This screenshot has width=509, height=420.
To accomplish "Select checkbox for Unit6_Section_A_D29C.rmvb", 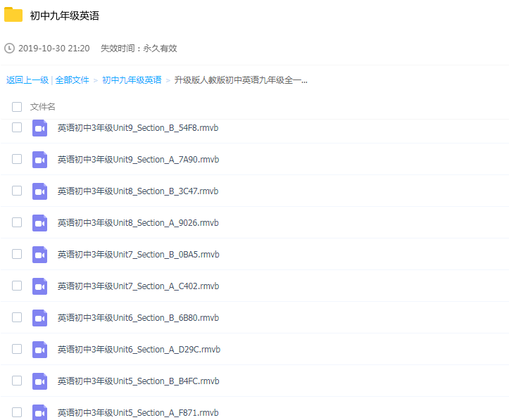I will (17, 349).
